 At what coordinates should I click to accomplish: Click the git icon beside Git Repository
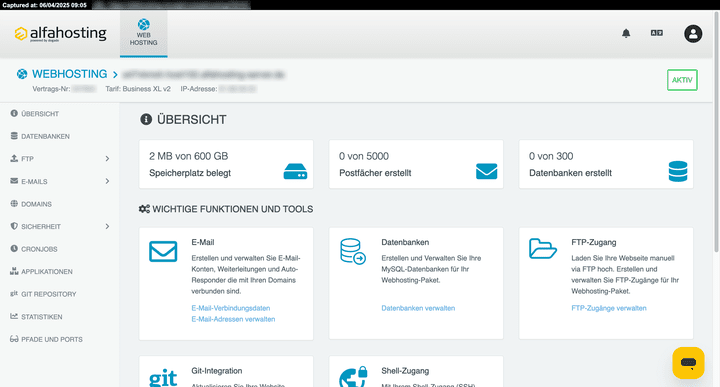(14, 293)
